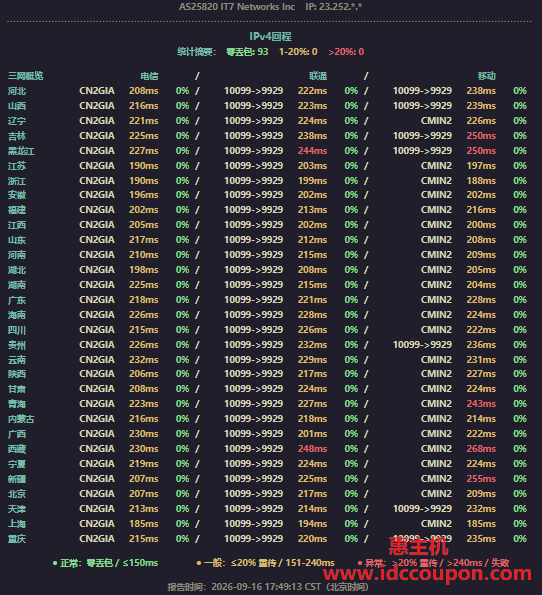
Task: Click the Mobile 0% packet loss for 北京
Action: [520, 494]
